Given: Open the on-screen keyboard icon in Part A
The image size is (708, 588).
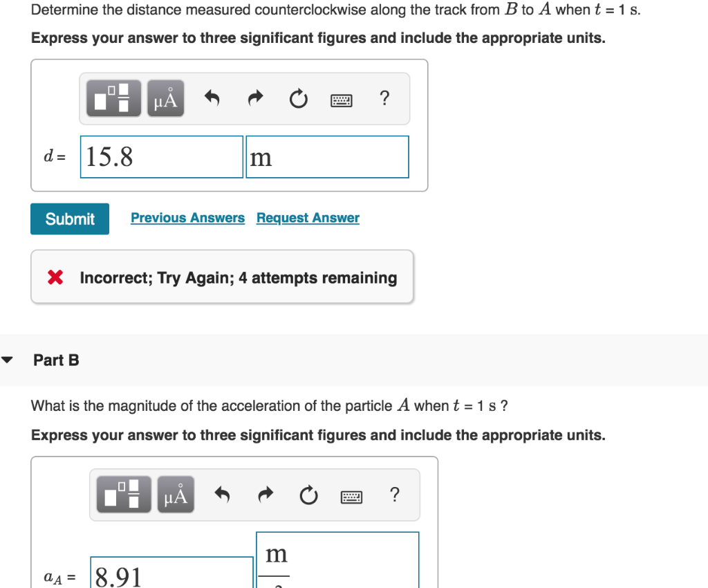Looking at the screenshot, I should [x=341, y=99].
